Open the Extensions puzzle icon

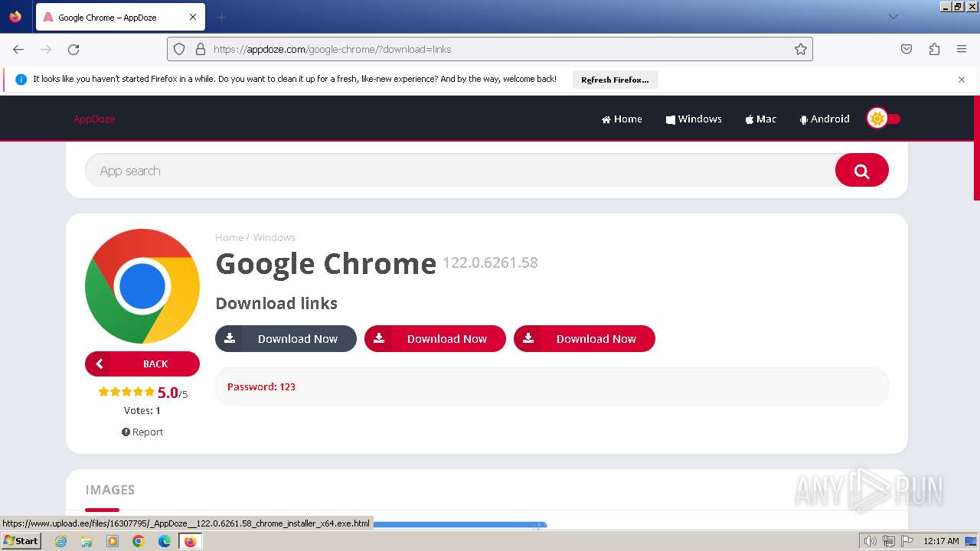coord(934,49)
